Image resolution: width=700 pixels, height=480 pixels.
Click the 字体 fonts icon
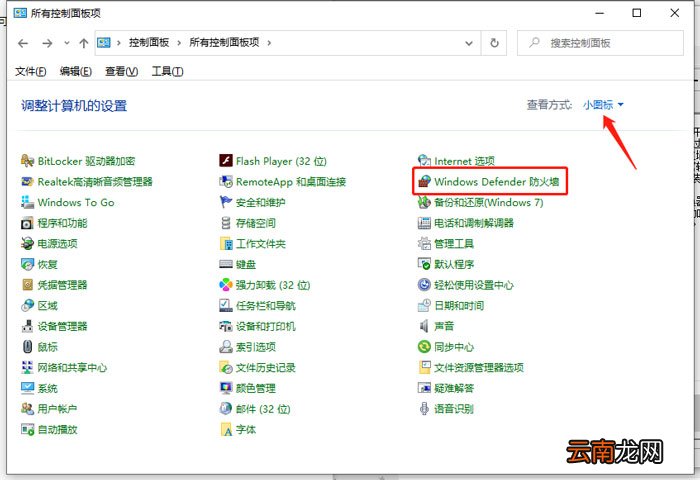pos(226,430)
